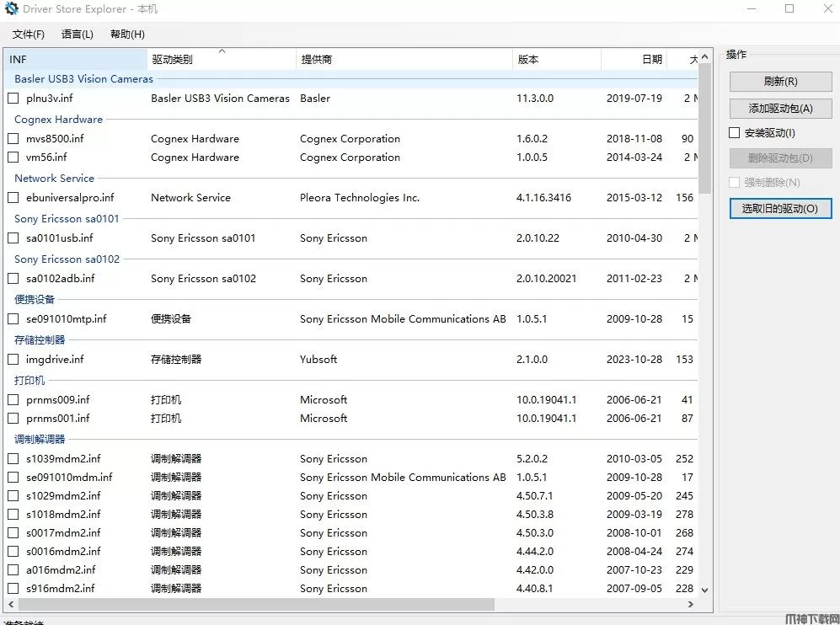Image resolution: width=840 pixels, height=625 pixels.
Task: Select the prnms009.inf driver checkbox
Action: coord(13,400)
